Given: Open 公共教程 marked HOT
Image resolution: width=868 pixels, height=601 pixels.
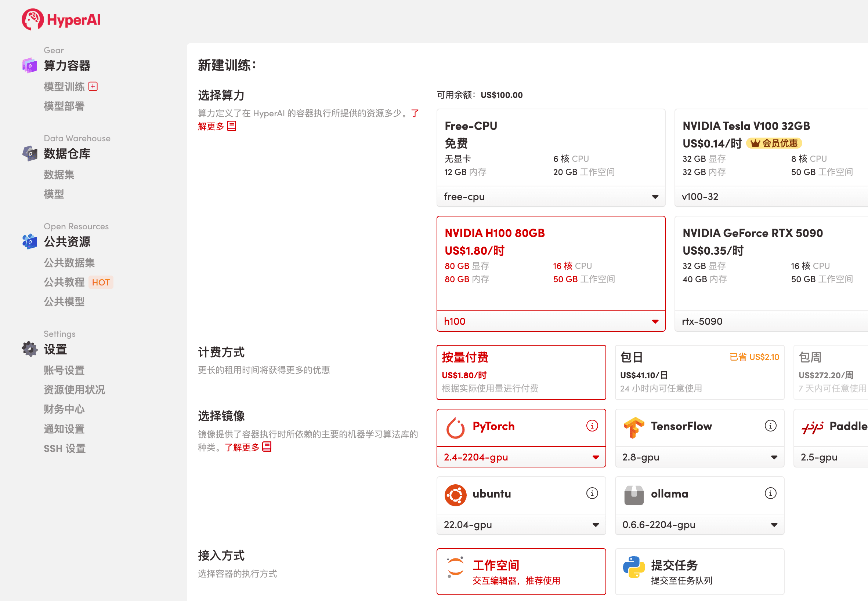Looking at the screenshot, I should [64, 282].
